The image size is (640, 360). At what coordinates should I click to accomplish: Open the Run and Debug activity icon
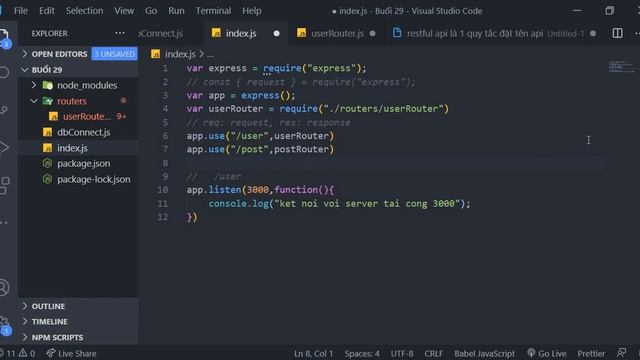(x=3, y=147)
